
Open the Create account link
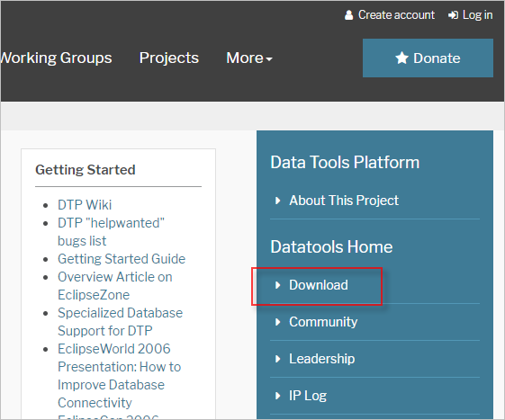pos(396,14)
